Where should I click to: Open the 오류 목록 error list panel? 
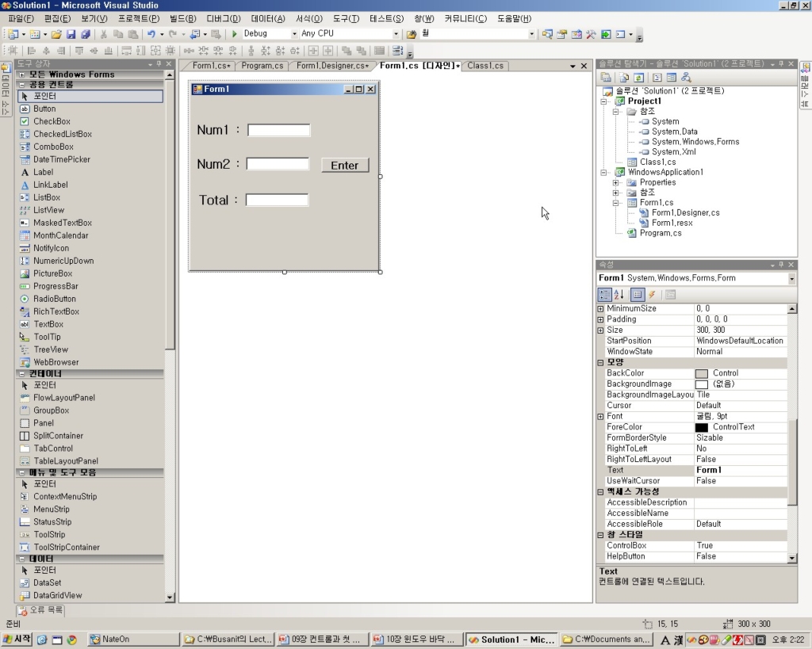point(40,609)
